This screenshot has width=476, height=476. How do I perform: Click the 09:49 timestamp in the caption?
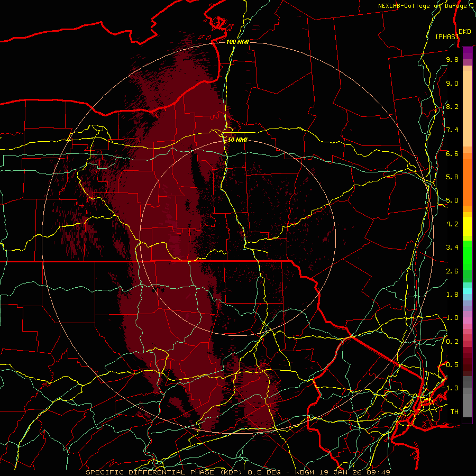point(379,472)
